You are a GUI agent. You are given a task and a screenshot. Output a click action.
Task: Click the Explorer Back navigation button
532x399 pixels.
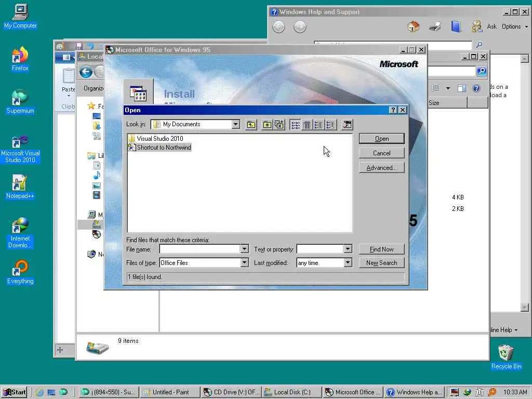[86, 72]
